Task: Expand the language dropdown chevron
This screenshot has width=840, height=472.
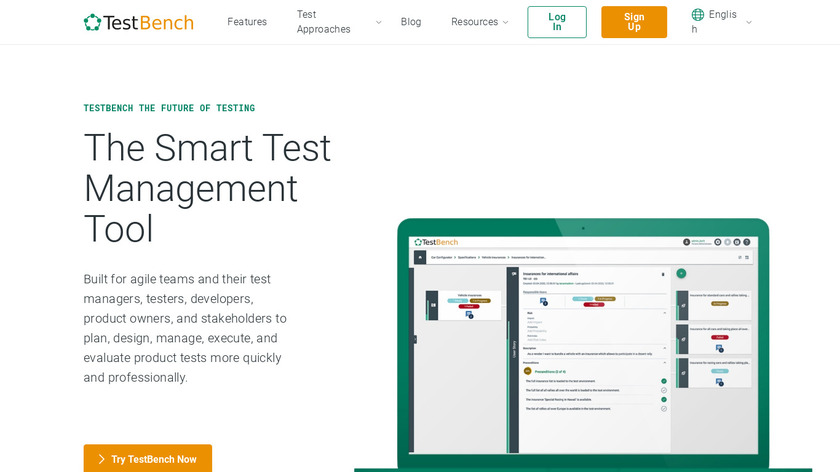Action: [749, 23]
